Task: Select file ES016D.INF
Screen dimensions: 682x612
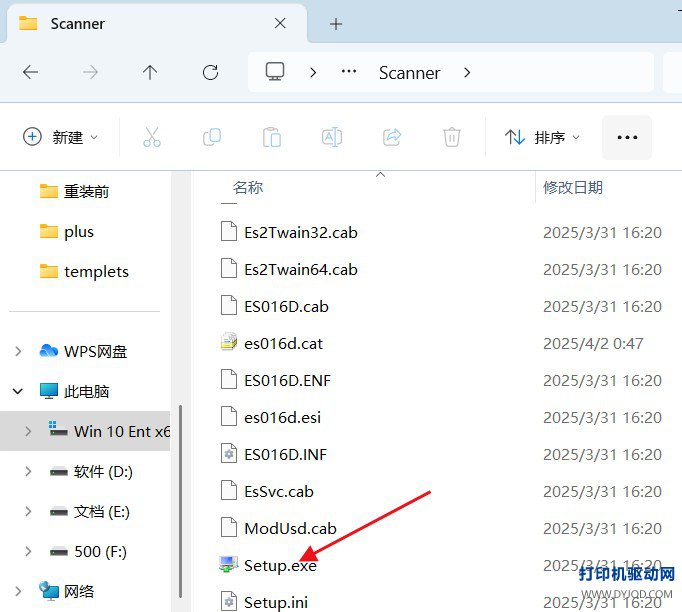Action: [285, 454]
